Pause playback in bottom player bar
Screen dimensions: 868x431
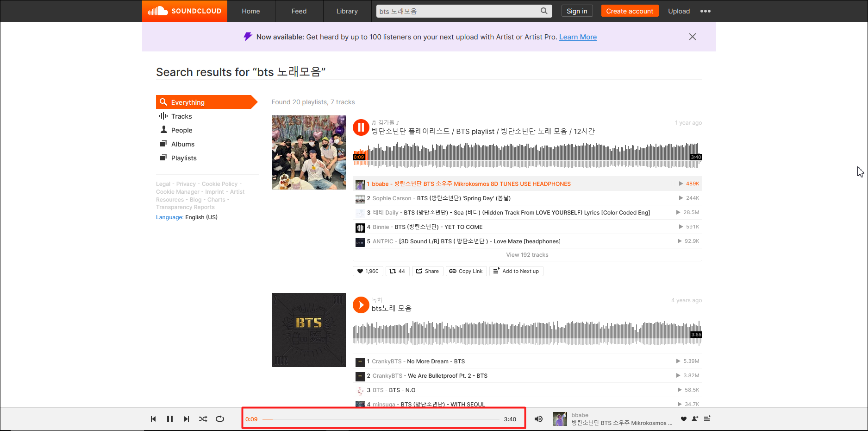(x=170, y=419)
